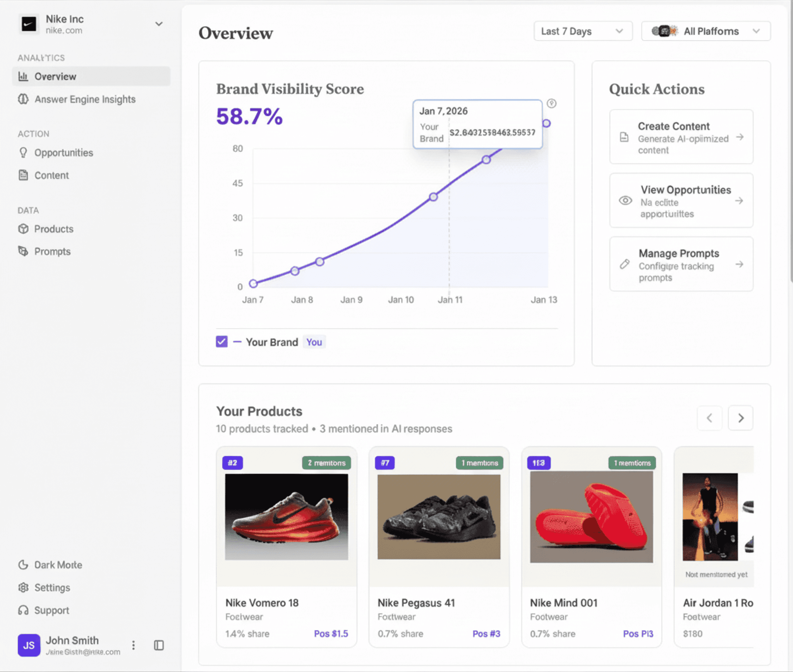Click the Opportunities lightbulb icon
793x672 pixels.
click(x=23, y=153)
